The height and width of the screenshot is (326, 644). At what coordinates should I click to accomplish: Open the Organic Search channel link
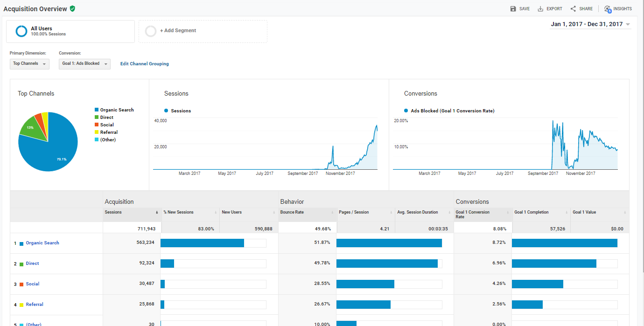42,243
